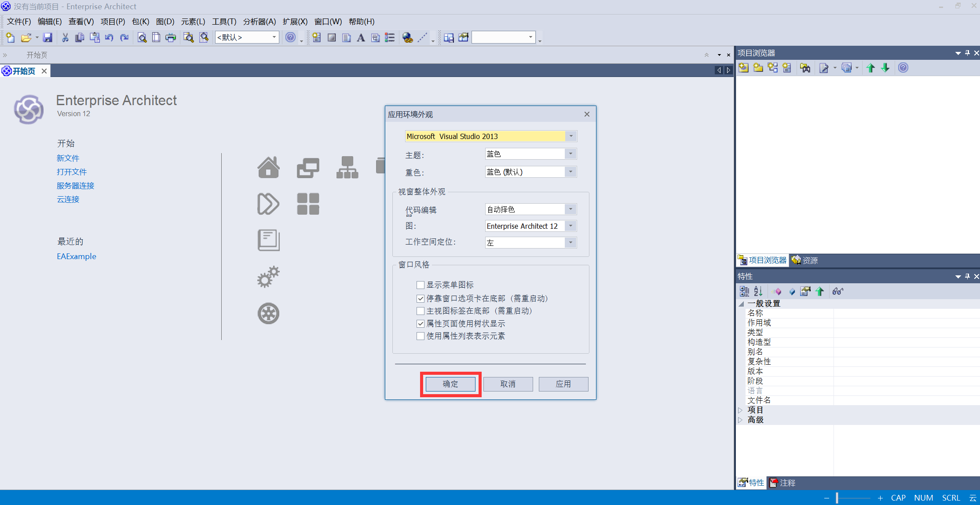The image size is (980, 505).
Task: Check 使用属性列表表示元素 option
Action: (421, 336)
